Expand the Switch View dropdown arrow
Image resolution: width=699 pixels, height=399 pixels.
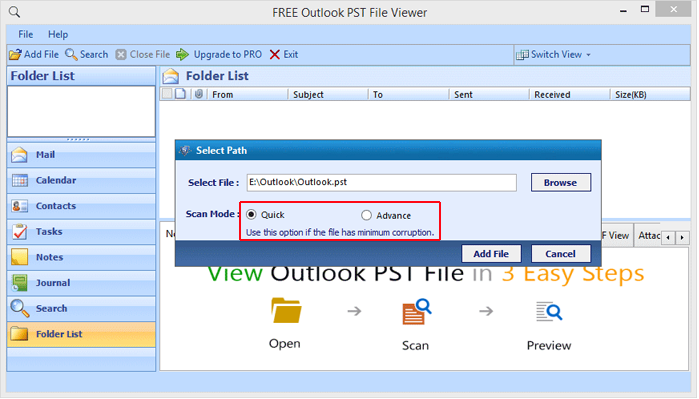click(x=588, y=55)
